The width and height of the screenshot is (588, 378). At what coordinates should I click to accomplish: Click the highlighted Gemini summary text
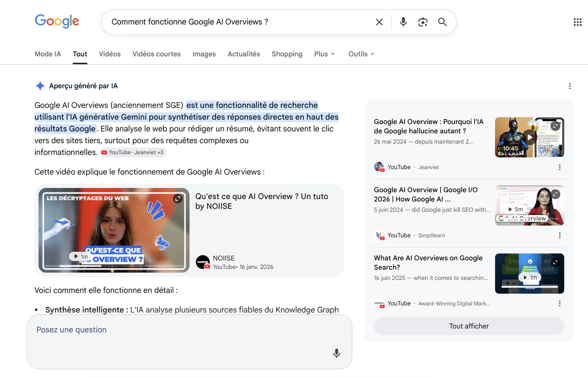[187, 117]
